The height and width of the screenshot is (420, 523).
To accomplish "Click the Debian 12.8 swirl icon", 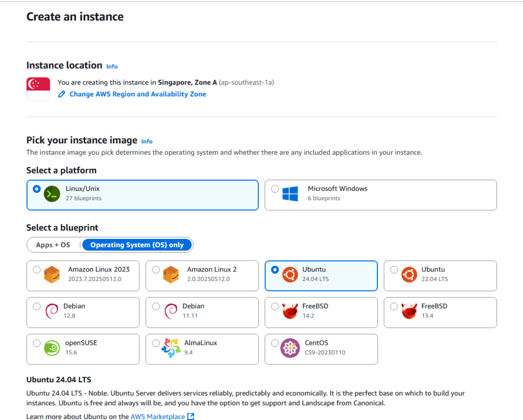I will coord(52,311).
